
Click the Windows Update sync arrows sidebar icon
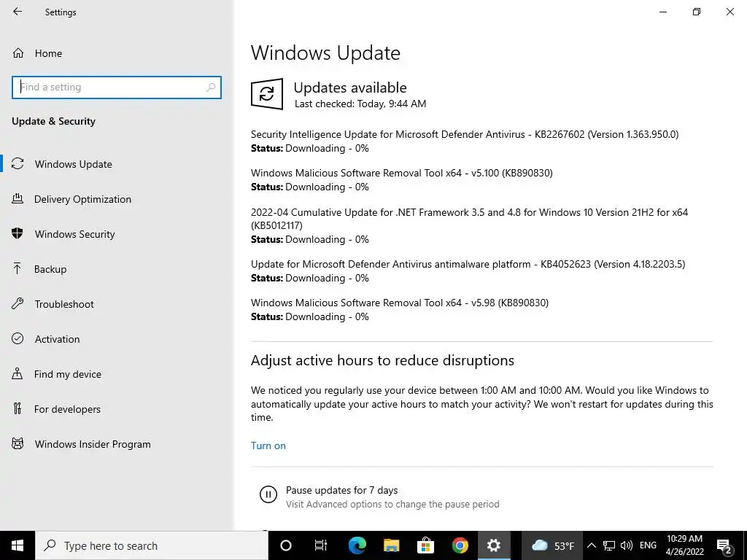click(x=18, y=163)
